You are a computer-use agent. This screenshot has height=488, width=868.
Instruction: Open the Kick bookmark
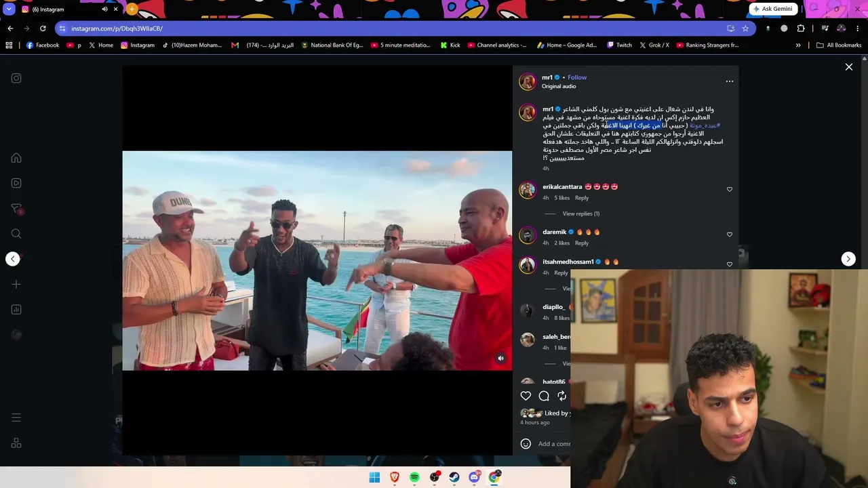(450, 45)
